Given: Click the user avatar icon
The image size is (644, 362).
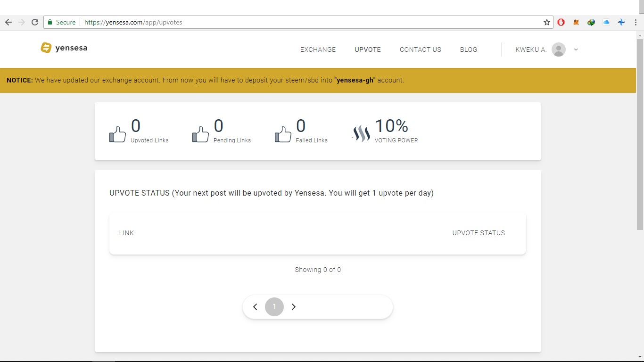Looking at the screenshot, I should pos(559,49).
